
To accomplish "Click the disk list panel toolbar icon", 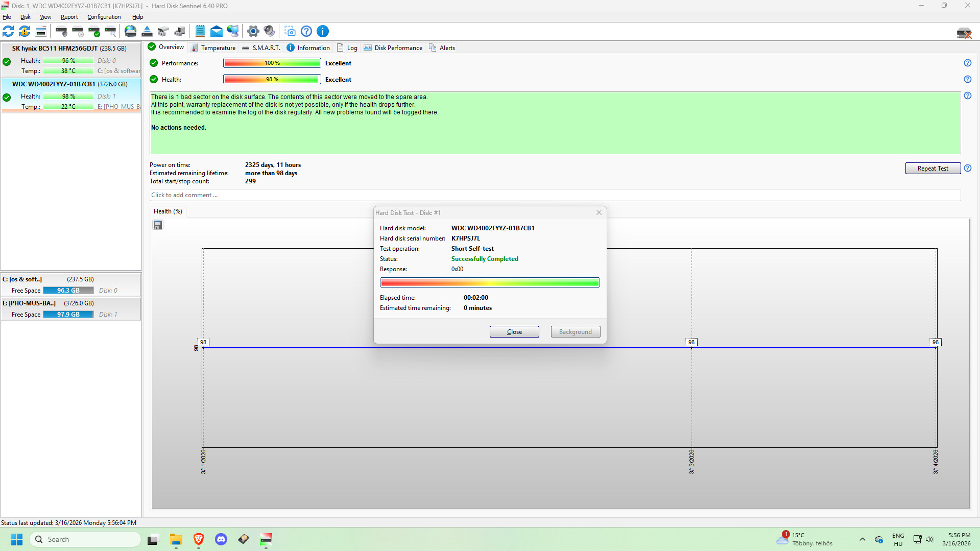I will pyautogui.click(x=41, y=31).
